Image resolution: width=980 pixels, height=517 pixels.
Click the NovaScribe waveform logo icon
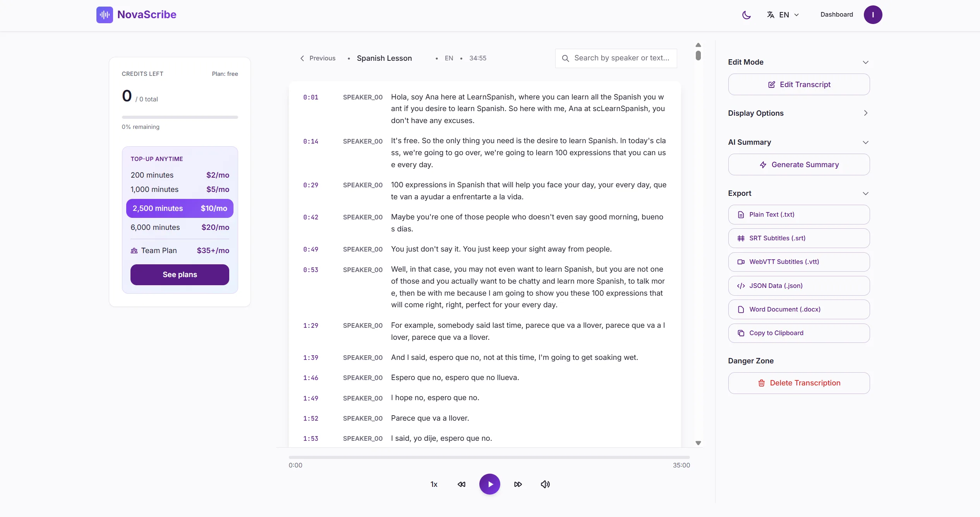tap(104, 15)
